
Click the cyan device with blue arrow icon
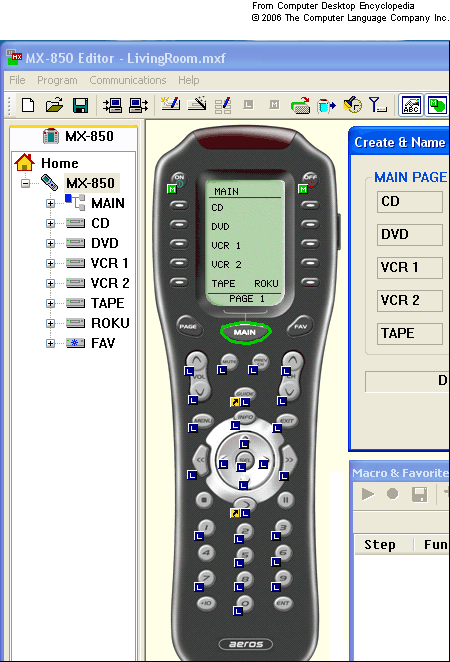(x=326, y=105)
